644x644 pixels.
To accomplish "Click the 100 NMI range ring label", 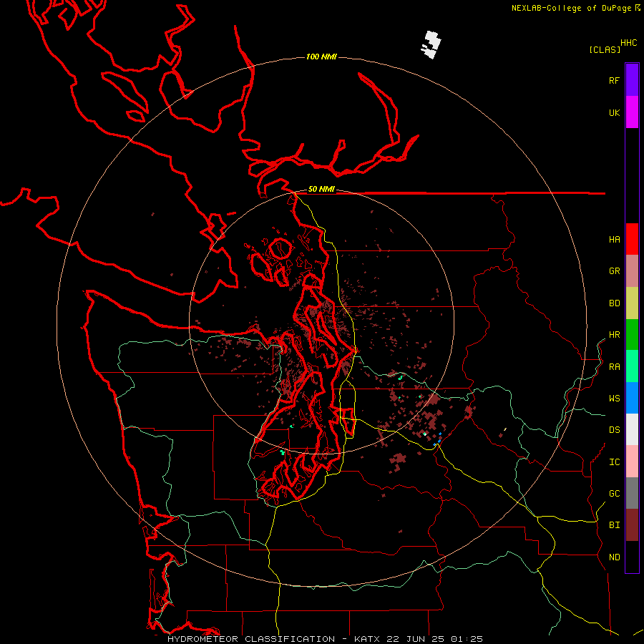I will (321, 57).
